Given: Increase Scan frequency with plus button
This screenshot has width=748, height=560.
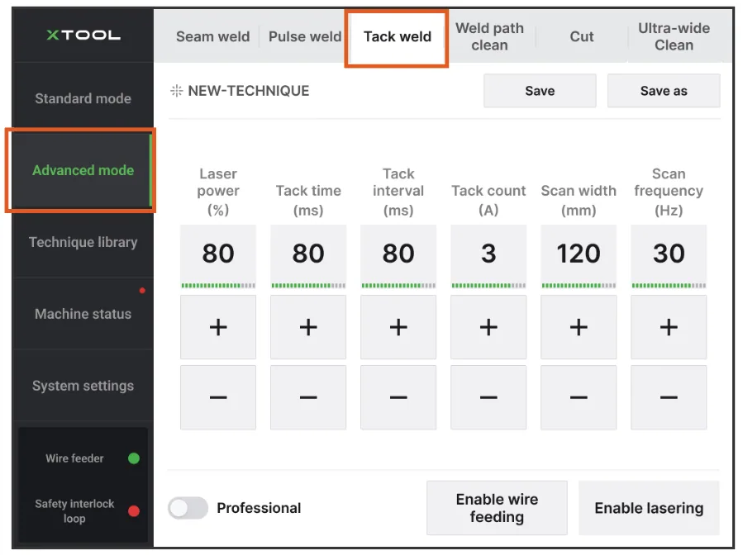Looking at the screenshot, I should 669,327.
